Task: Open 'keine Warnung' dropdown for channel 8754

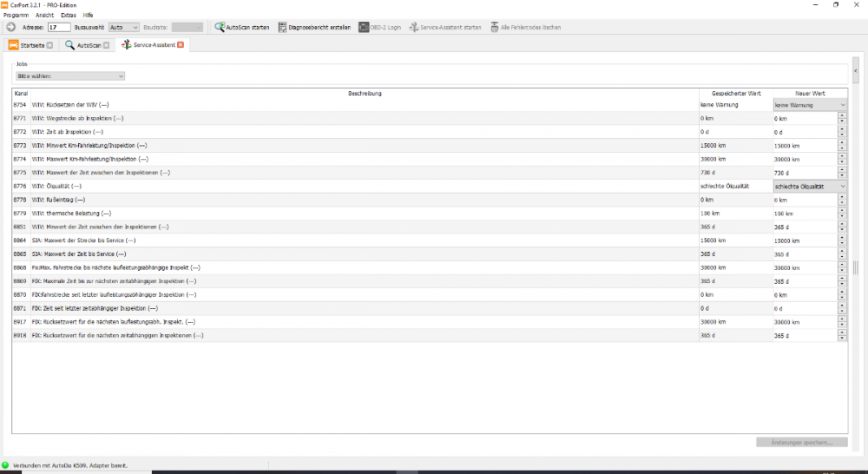Action: pyautogui.click(x=810, y=105)
